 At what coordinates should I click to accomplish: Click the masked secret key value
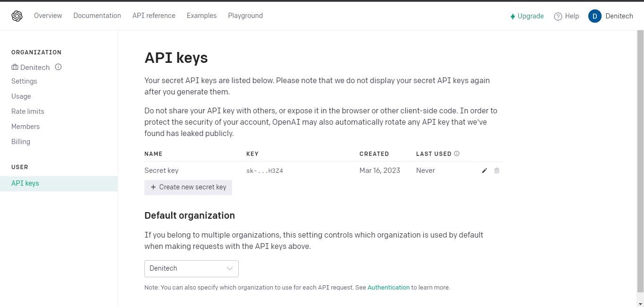[265, 171]
